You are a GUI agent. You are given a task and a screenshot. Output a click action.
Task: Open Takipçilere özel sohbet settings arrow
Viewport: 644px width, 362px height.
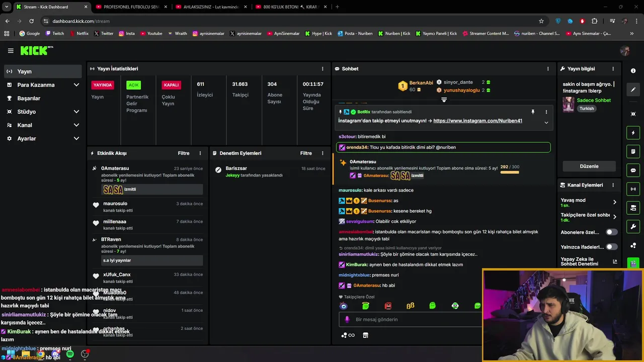614,217
